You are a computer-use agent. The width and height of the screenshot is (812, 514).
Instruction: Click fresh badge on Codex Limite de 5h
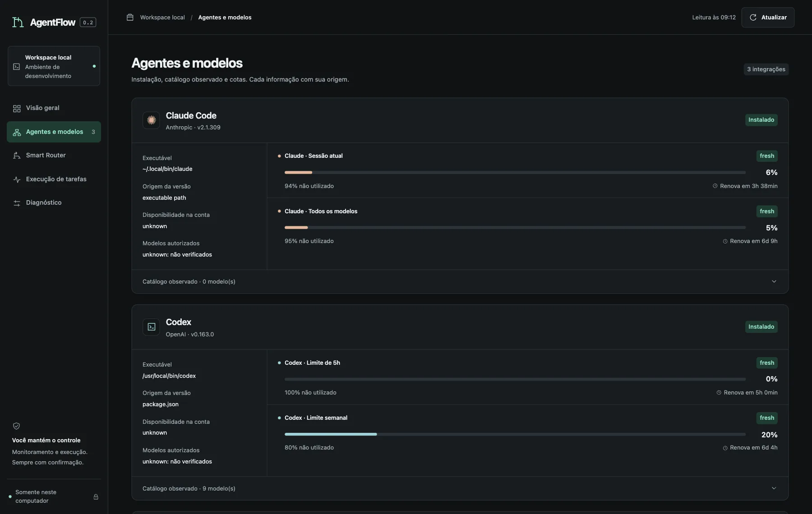(x=767, y=363)
